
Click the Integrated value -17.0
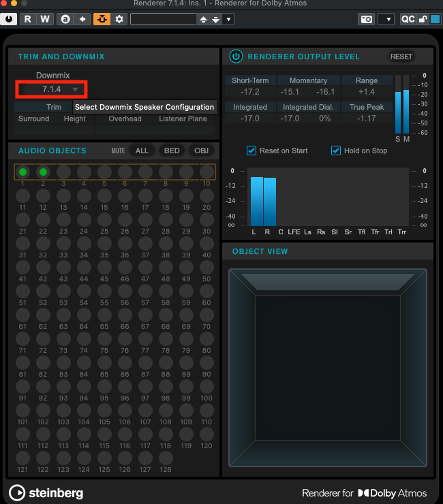click(x=250, y=119)
